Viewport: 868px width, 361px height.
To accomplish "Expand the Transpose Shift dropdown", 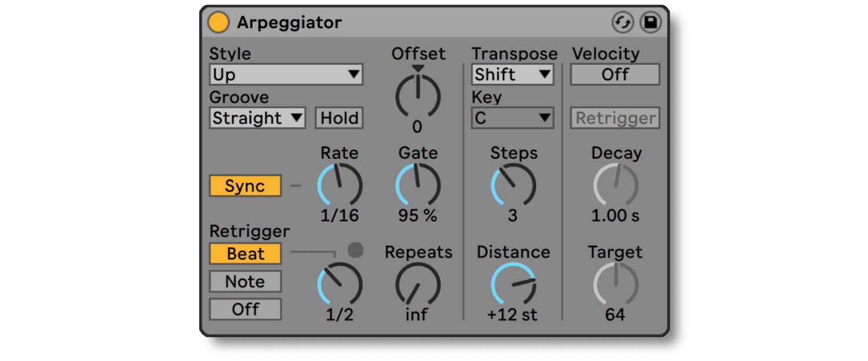I will tap(513, 75).
